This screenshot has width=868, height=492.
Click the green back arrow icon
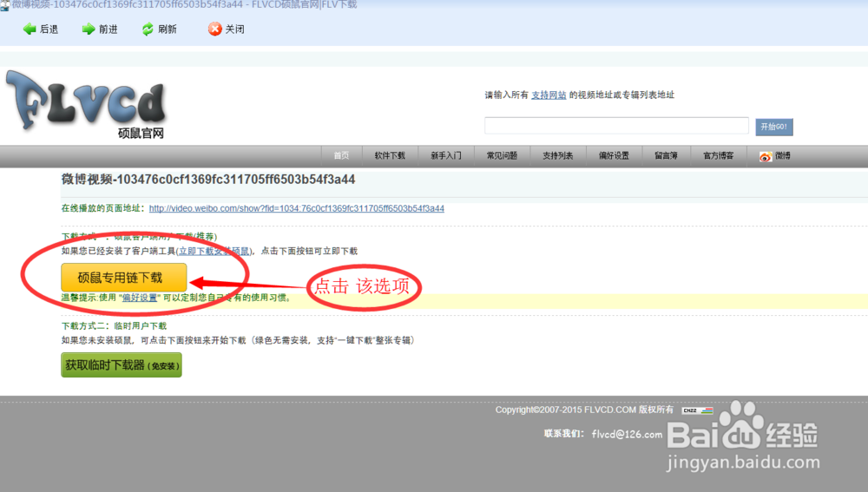click(30, 29)
